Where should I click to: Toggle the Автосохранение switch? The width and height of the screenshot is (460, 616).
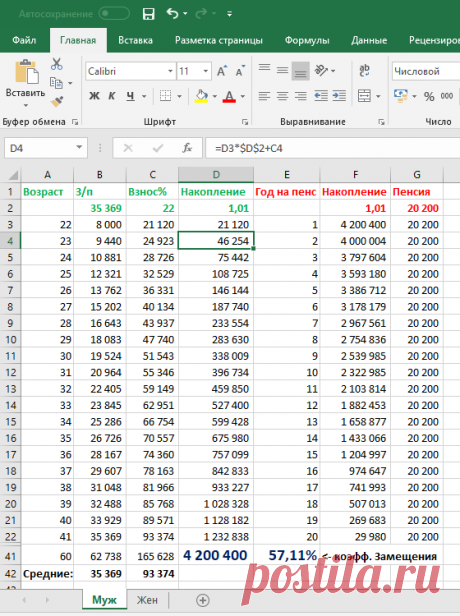[114, 14]
